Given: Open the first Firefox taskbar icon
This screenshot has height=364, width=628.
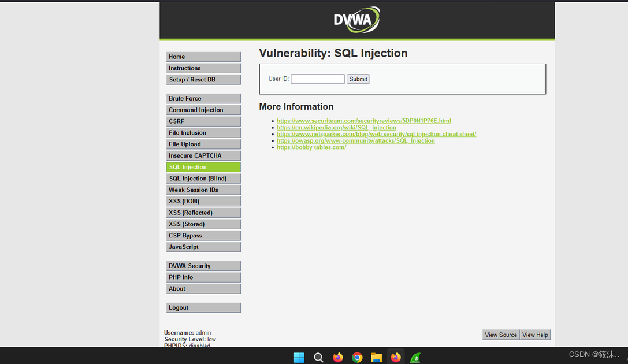Looking at the screenshot, I should pyautogui.click(x=337, y=357).
